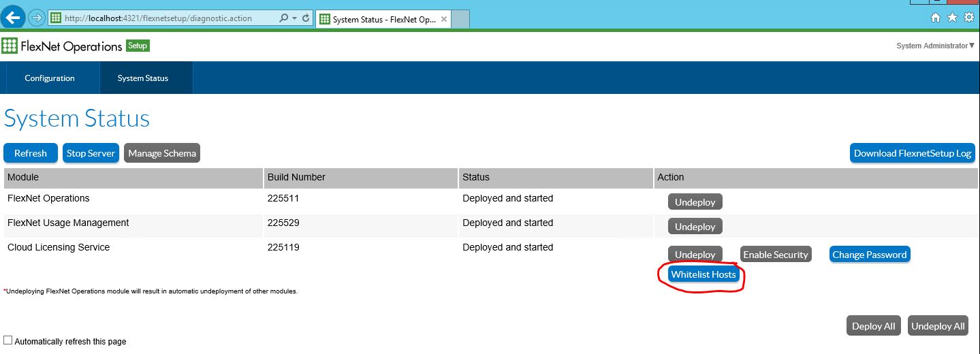Open favorites with the star icon
The image size is (980, 354).
pos(952,18)
